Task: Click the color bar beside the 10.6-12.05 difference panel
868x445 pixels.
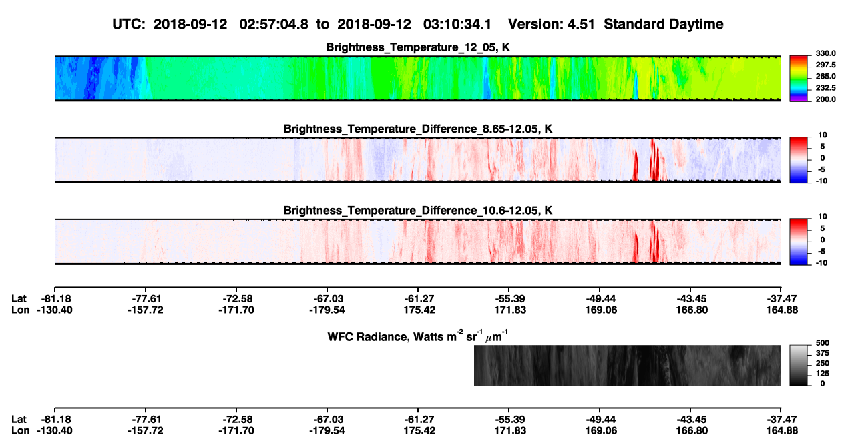Action: (x=799, y=241)
